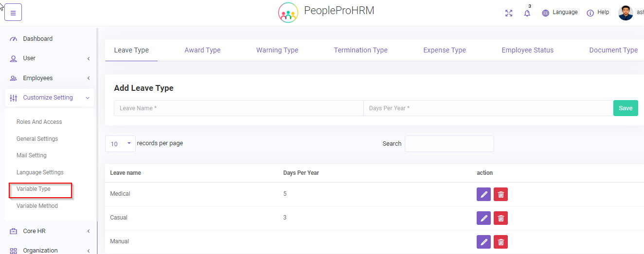Image resolution: width=644 pixels, height=254 pixels.
Task: Toggle fullscreen mode icon in header
Action: 509,13
